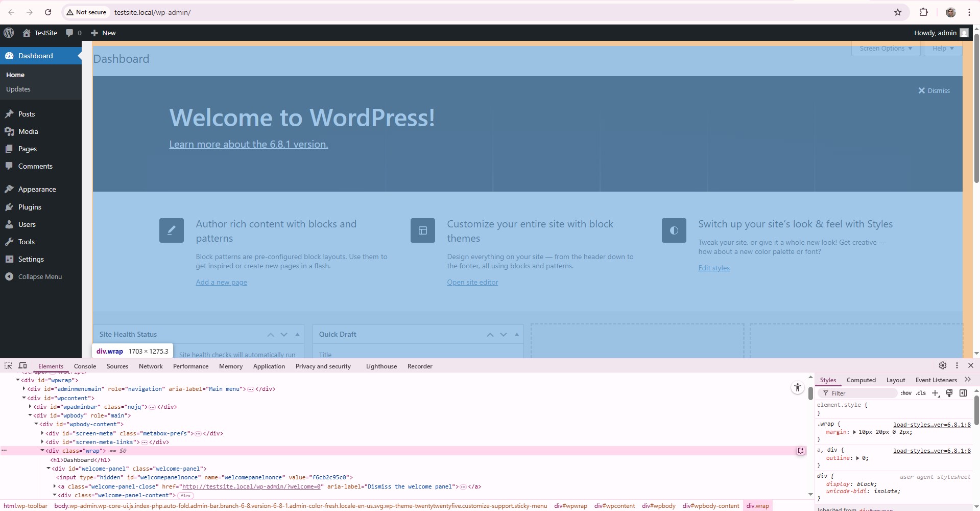
Task: Open the TestSite home icon link
Action: click(x=27, y=33)
